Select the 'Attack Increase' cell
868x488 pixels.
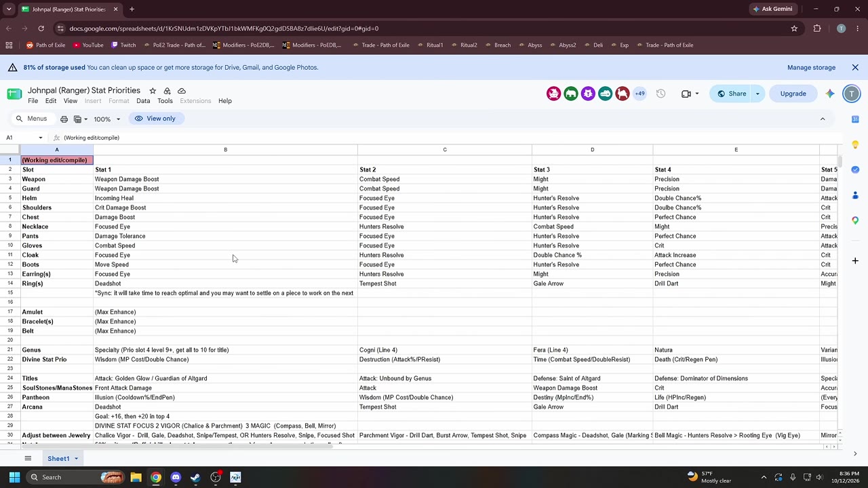[736, 255]
